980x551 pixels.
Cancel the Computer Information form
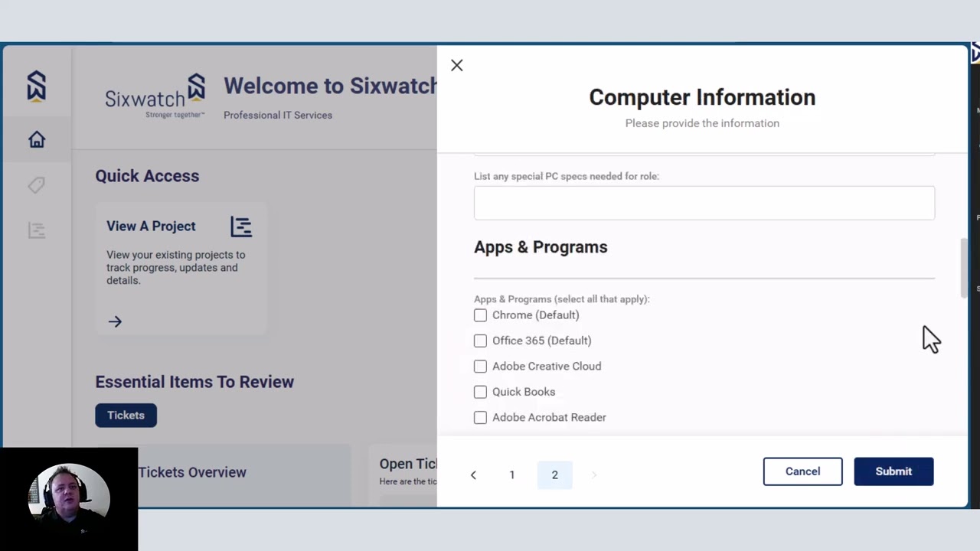[802, 471]
